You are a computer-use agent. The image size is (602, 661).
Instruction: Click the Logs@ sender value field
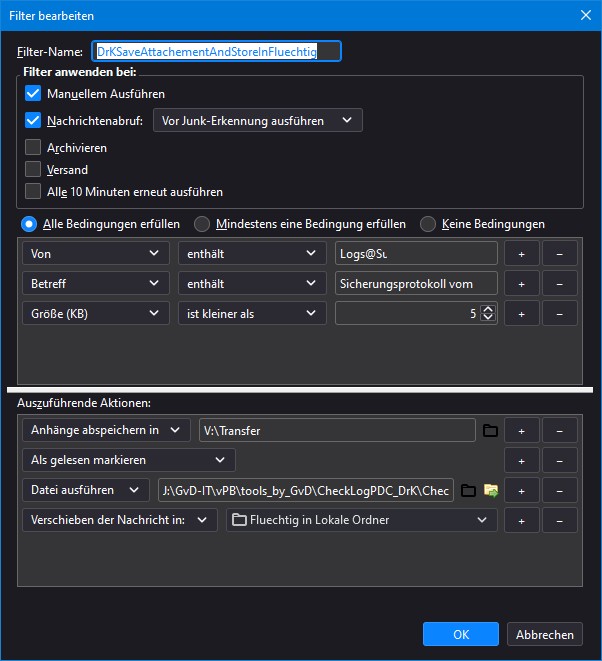coord(416,253)
